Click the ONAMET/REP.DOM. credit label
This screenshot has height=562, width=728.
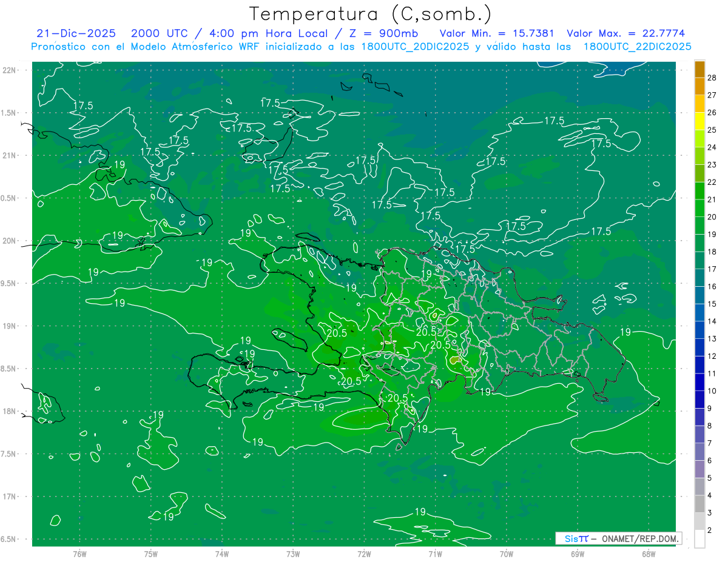(x=639, y=538)
